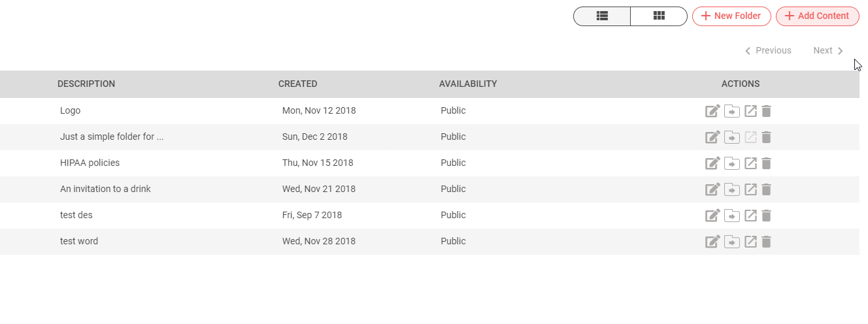The height and width of the screenshot is (324, 868).
Task: Delete the 'test des' item
Action: (767, 216)
